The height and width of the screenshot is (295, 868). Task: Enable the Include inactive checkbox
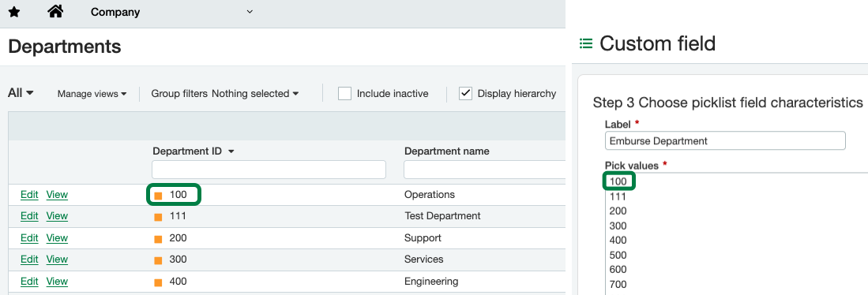click(345, 93)
